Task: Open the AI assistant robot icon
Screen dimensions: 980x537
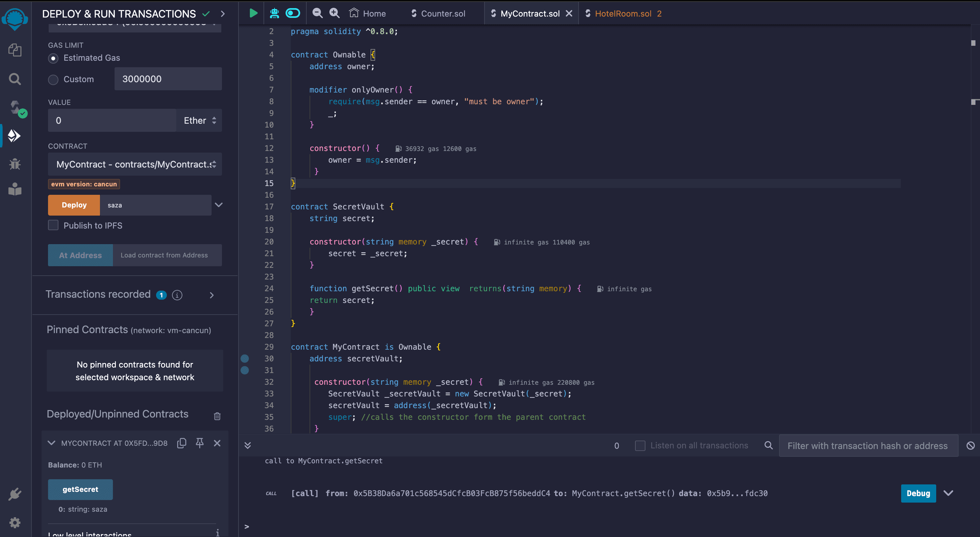Action: click(274, 13)
